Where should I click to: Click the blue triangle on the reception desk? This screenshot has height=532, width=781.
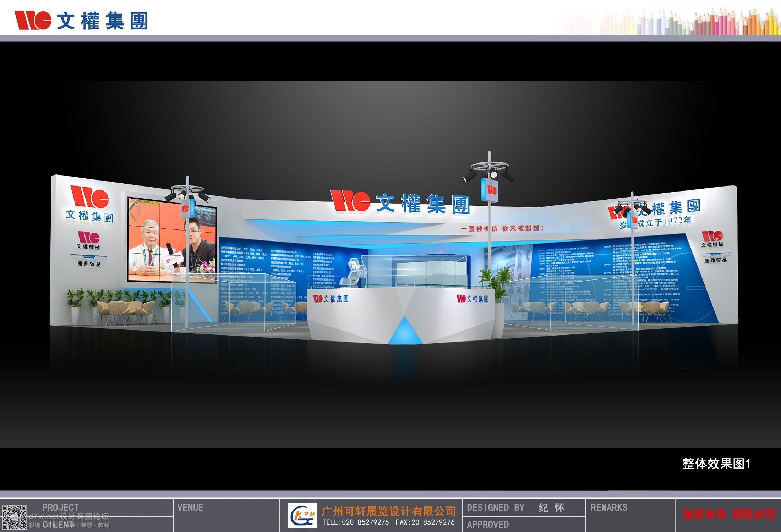[405, 330]
